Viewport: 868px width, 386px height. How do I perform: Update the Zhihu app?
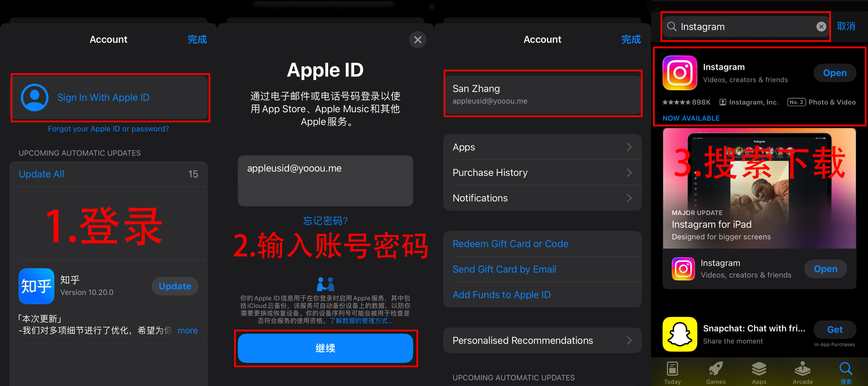coord(175,286)
